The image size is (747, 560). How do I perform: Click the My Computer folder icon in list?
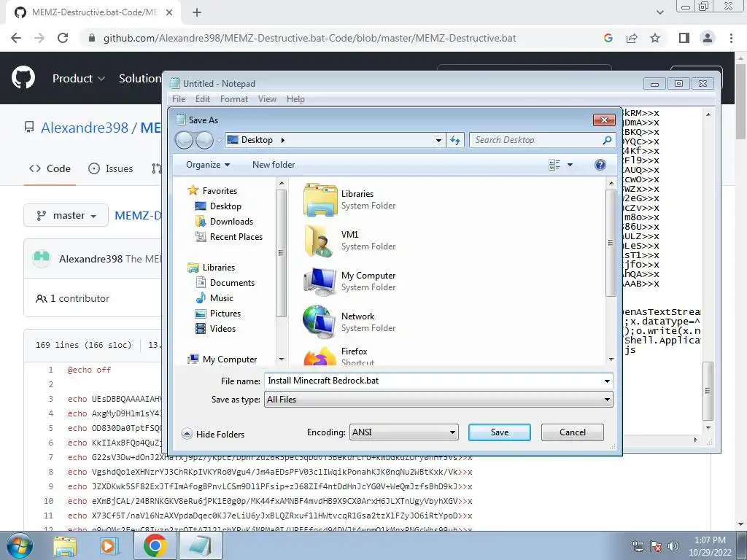pos(320,281)
